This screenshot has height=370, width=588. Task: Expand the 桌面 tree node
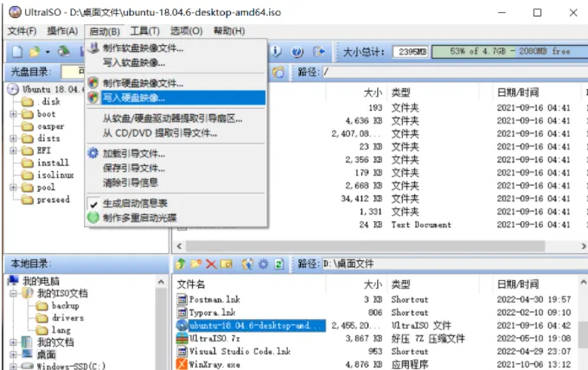(14, 354)
